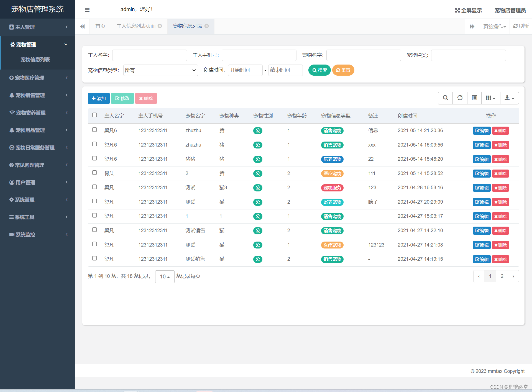Click the hamburger sidebar toggle icon
Image resolution: width=532 pixels, height=392 pixels.
tap(87, 10)
